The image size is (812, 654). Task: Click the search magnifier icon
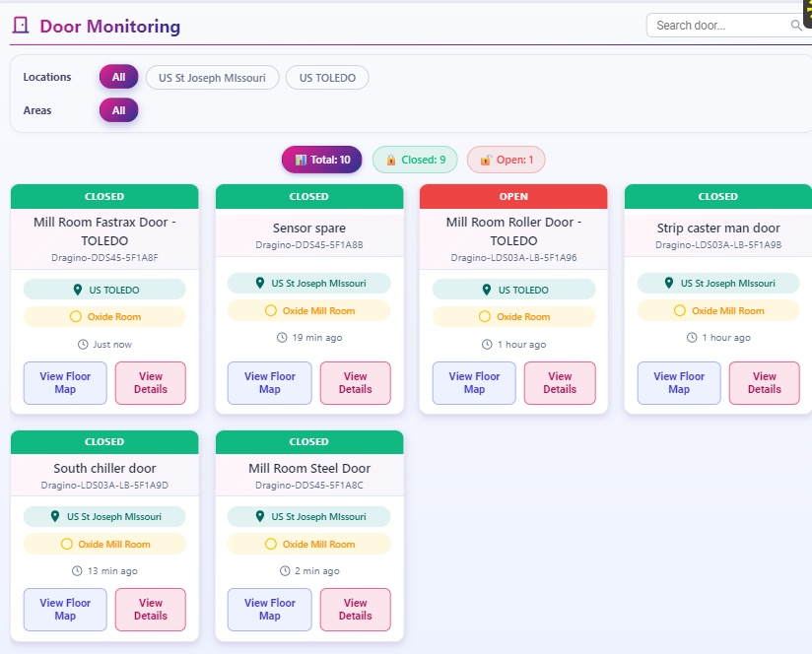798,26
